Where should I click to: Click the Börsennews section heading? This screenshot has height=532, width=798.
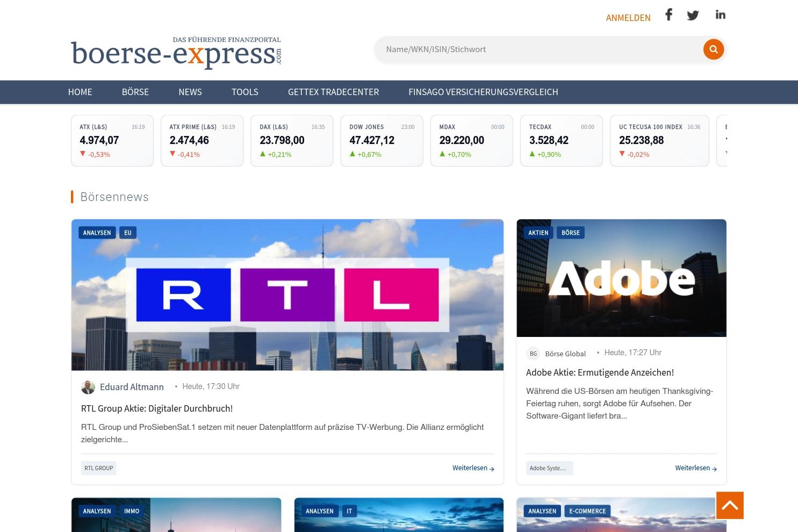click(114, 197)
